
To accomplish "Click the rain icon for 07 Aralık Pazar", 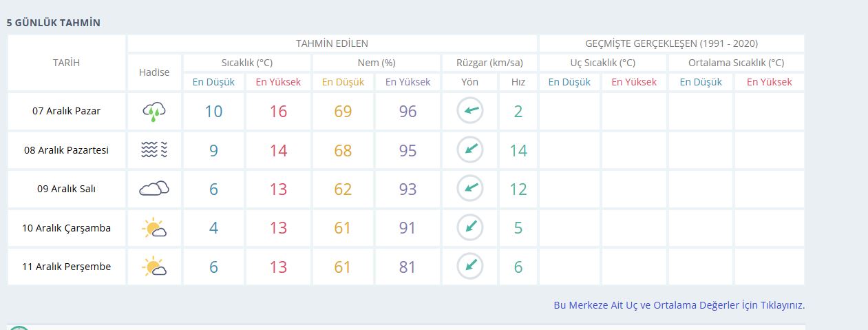I will coord(154,112).
